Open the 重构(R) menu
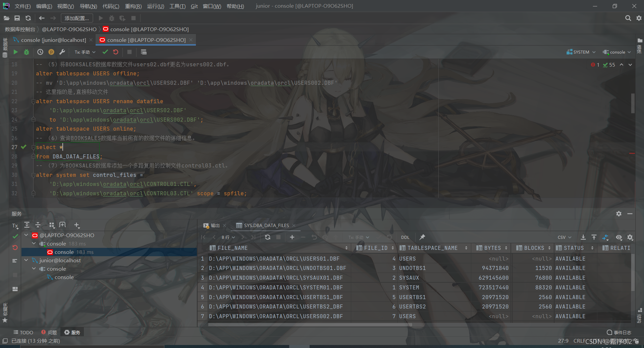 (x=133, y=6)
